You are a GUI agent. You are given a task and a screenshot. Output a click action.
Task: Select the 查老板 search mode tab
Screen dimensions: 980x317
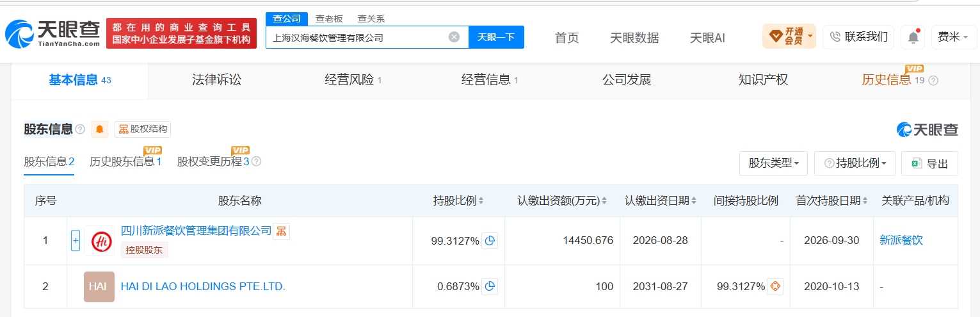click(329, 19)
